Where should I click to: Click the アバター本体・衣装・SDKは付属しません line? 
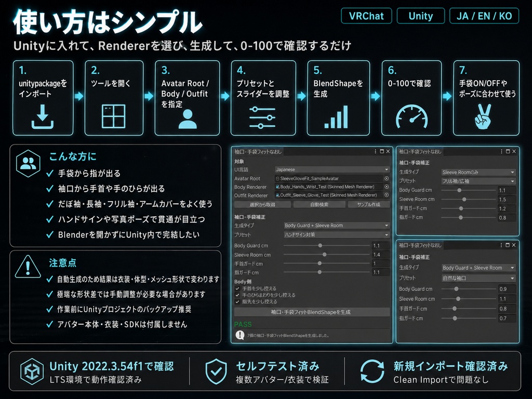[x=122, y=324]
